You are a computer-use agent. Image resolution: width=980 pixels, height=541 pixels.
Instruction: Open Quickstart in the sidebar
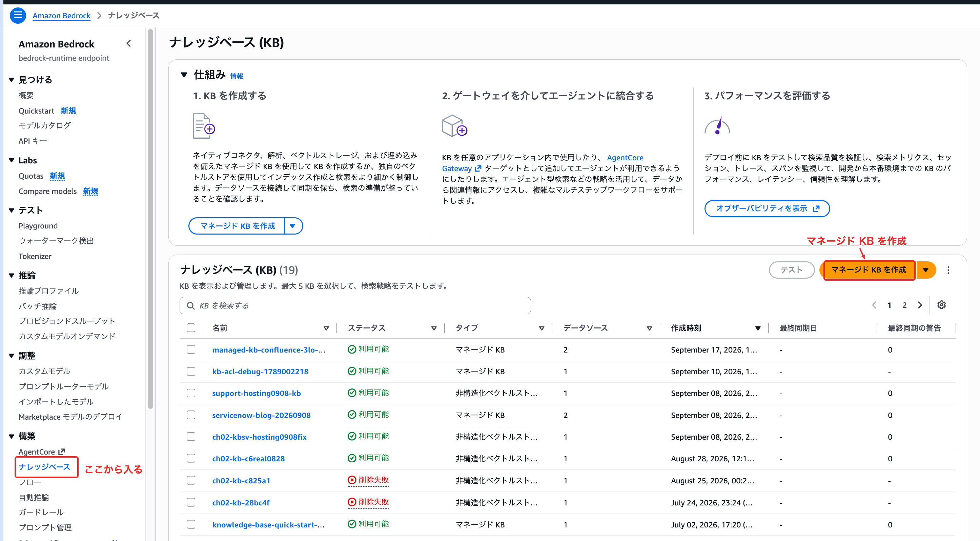pyautogui.click(x=36, y=111)
